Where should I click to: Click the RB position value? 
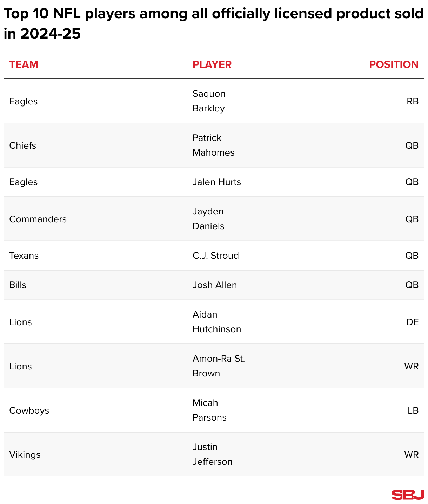pyautogui.click(x=413, y=101)
